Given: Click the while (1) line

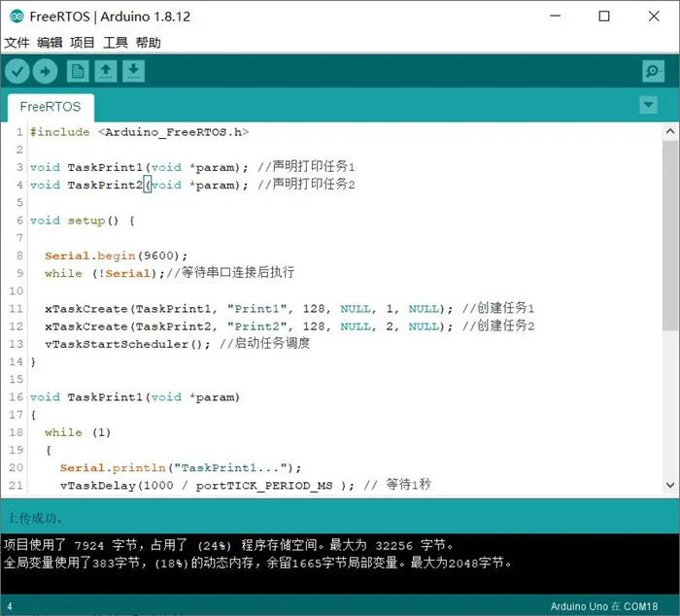Looking at the screenshot, I should click(x=78, y=432).
